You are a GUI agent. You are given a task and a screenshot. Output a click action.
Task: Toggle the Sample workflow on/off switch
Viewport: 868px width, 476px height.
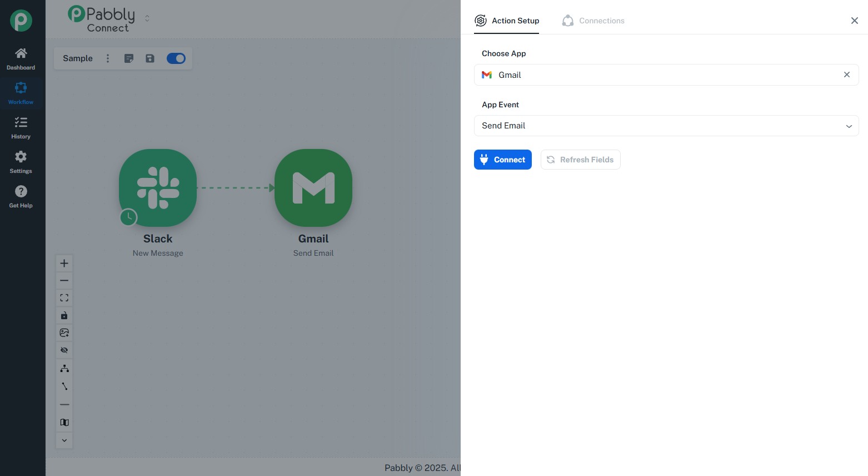(176, 58)
